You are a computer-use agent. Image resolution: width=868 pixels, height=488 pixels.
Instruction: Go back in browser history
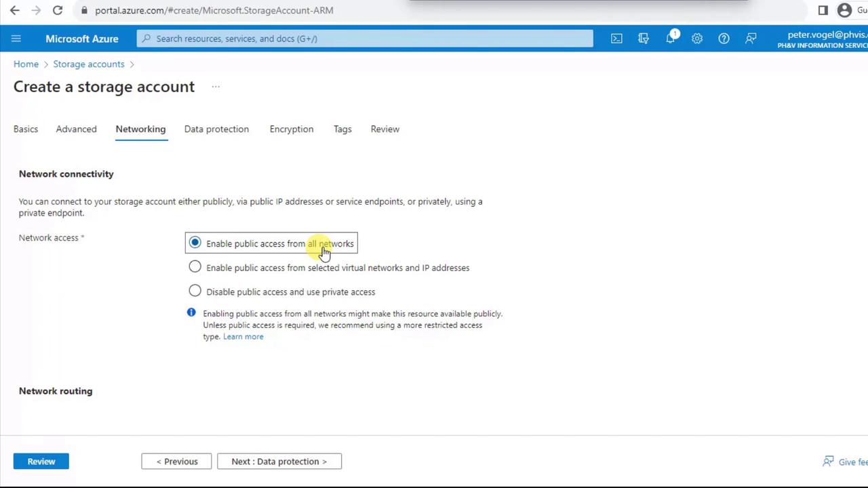point(15,10)
